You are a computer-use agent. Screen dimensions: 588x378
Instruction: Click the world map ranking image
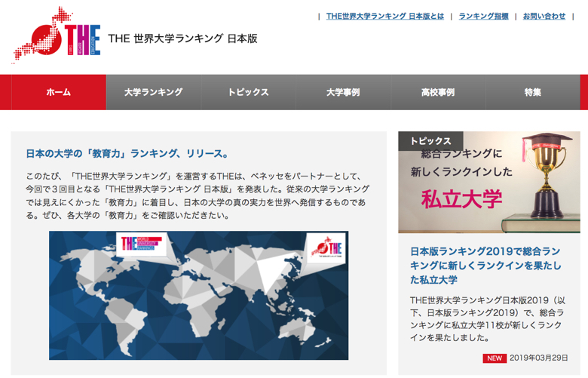[198, 296]
